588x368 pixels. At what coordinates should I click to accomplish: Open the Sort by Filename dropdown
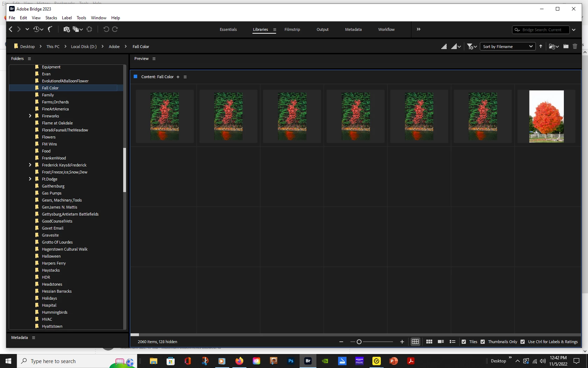coord(507,47)
